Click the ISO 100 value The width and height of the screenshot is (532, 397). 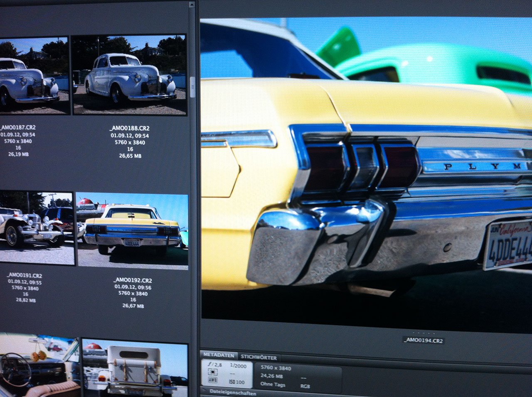pos(237,382)
